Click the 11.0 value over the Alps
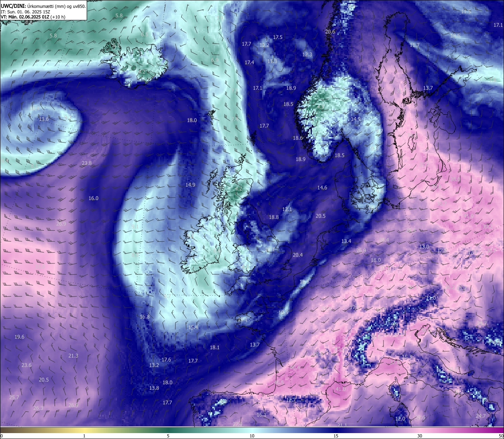This screenshot has height=439, width=504. [x=431, y=298]
